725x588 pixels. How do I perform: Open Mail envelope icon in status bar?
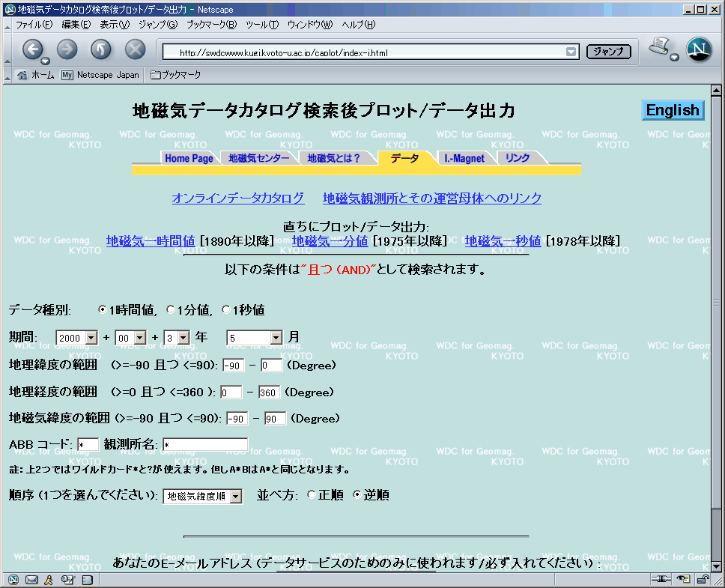(x=31, y=579)
